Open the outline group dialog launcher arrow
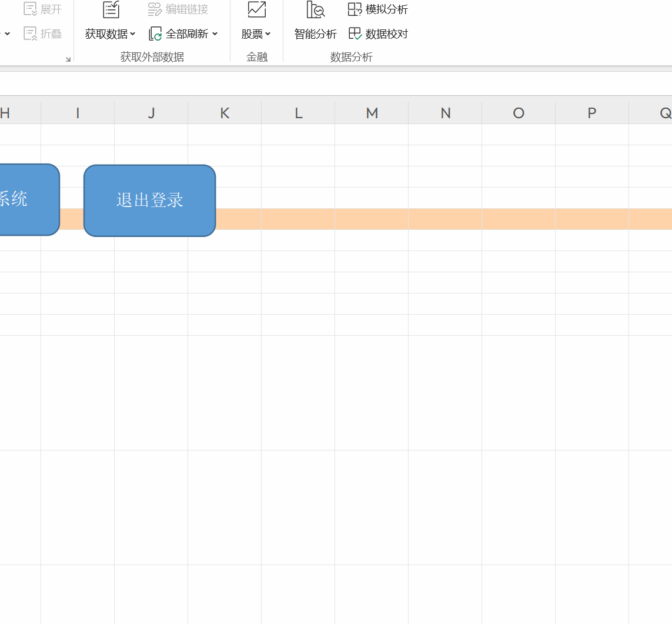 (x=68, y=59)
